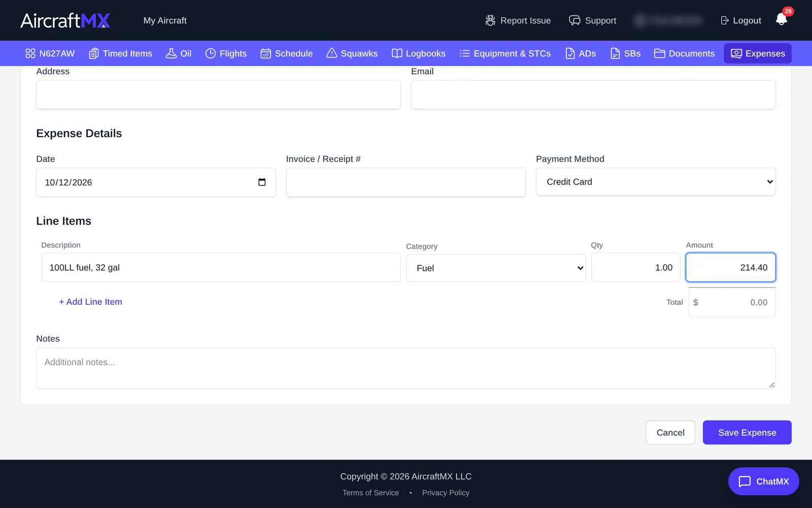812x508 pixels.
Task: Click into the Notes textarea
Action: [406, 368]
